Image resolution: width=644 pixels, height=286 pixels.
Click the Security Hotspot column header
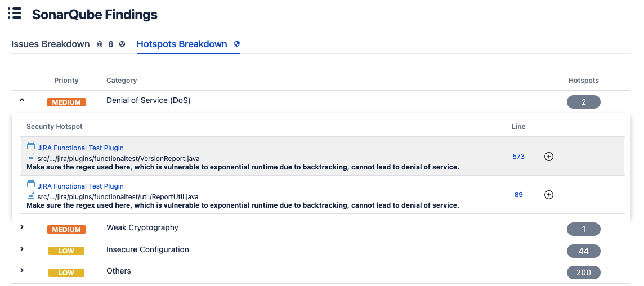(55, 126)
